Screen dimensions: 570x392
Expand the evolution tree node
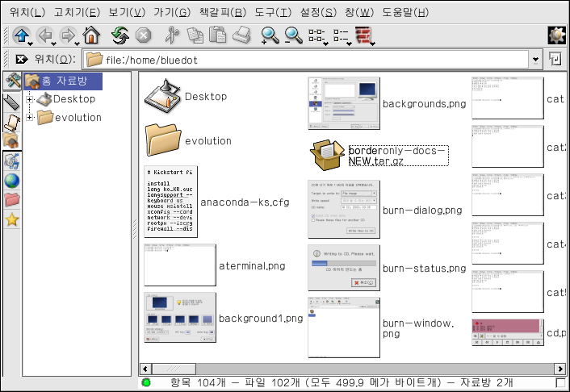coord(30,118)
